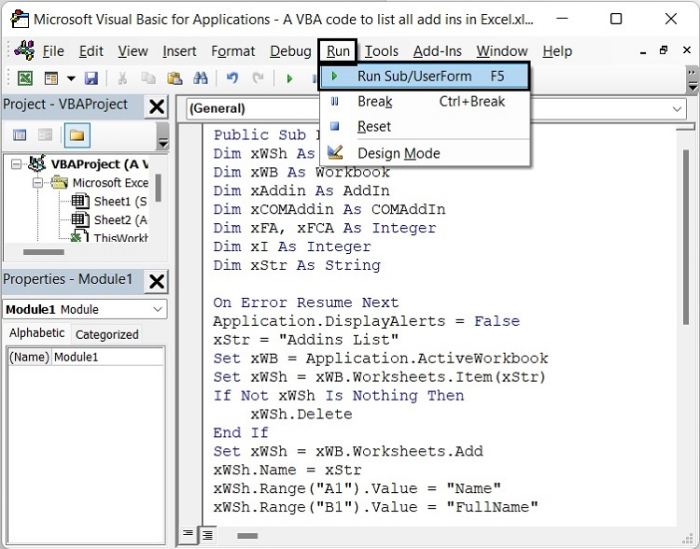Choose Reset from Run menu

coord(425,127)
